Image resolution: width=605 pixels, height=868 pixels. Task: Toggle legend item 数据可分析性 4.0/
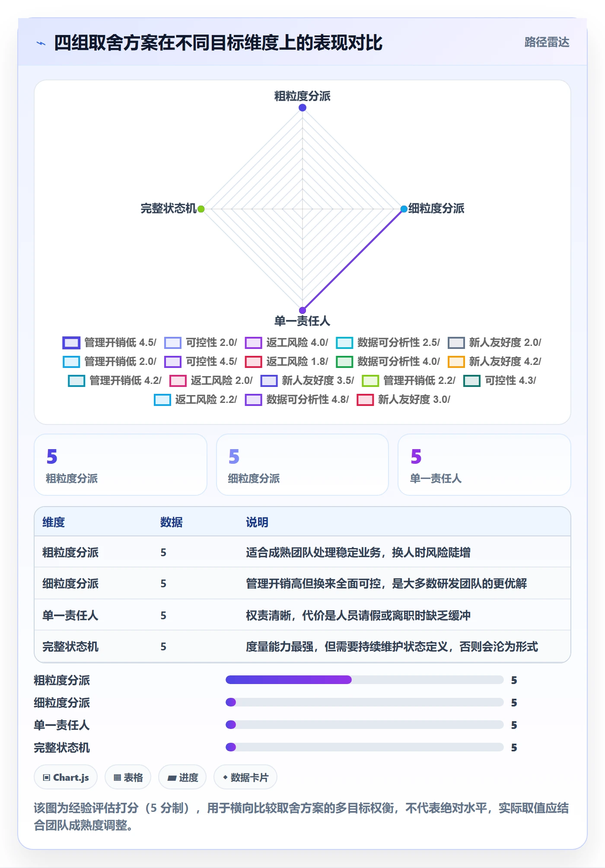[x=388, y=361]
